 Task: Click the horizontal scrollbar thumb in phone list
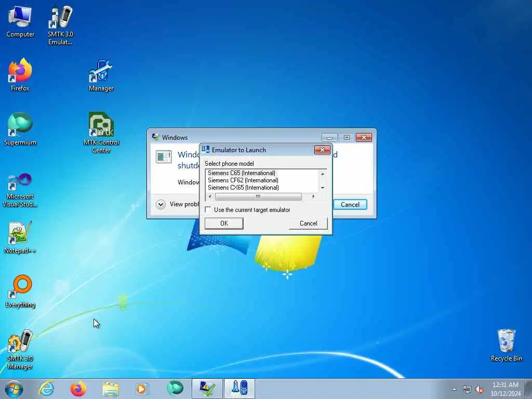click(258, 196)
